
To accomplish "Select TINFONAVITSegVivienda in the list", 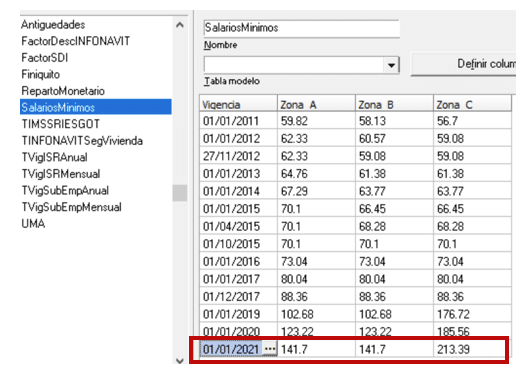I will tap(82, 141).
